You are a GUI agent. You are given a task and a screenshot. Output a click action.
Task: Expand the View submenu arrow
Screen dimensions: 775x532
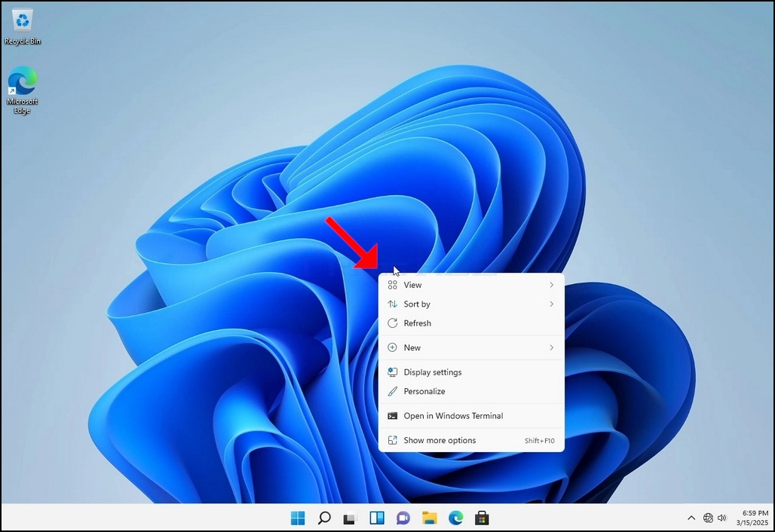552,285
